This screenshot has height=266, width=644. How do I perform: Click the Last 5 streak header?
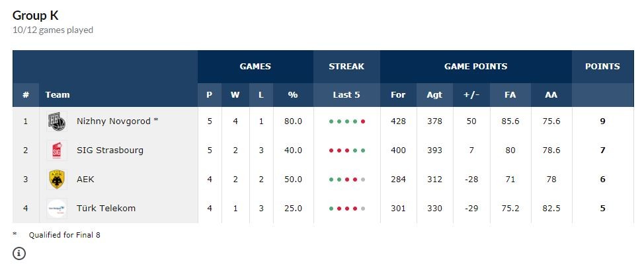tap(346, 95)
